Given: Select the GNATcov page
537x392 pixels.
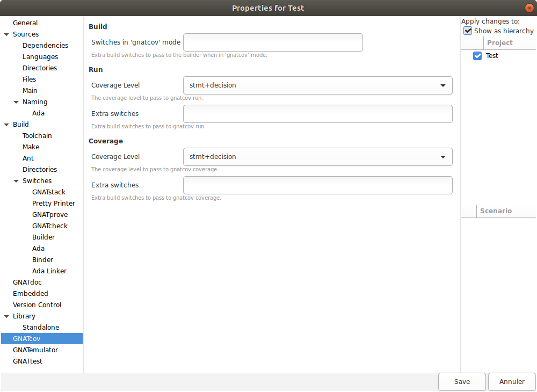Looking at the screenshot, I should click(42, 339).
